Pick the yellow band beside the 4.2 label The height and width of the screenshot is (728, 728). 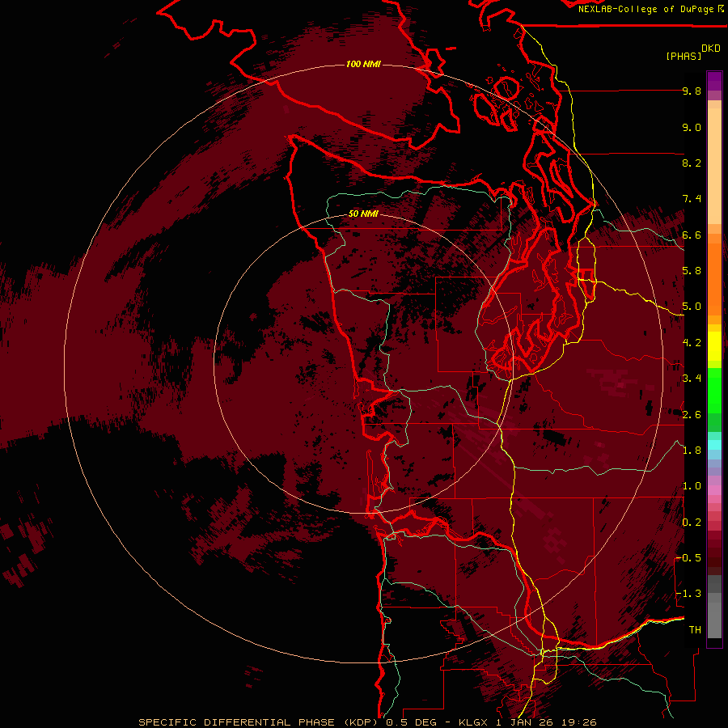pyautogui.click(x=714, y=346)
